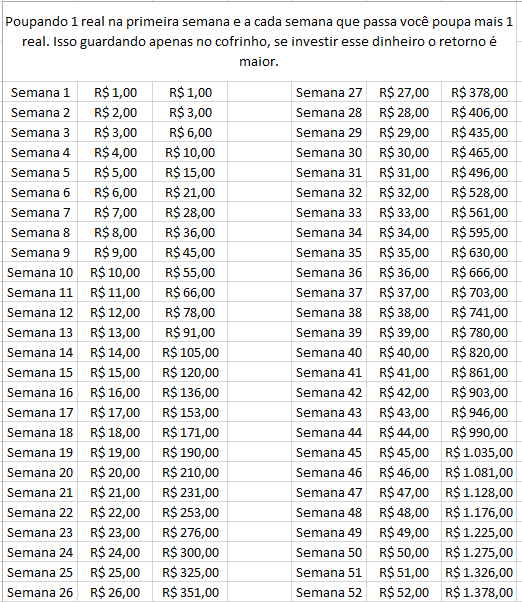Select the Semana 40 cell
This screenshot has width=522, height=602.
click(329, 352)
